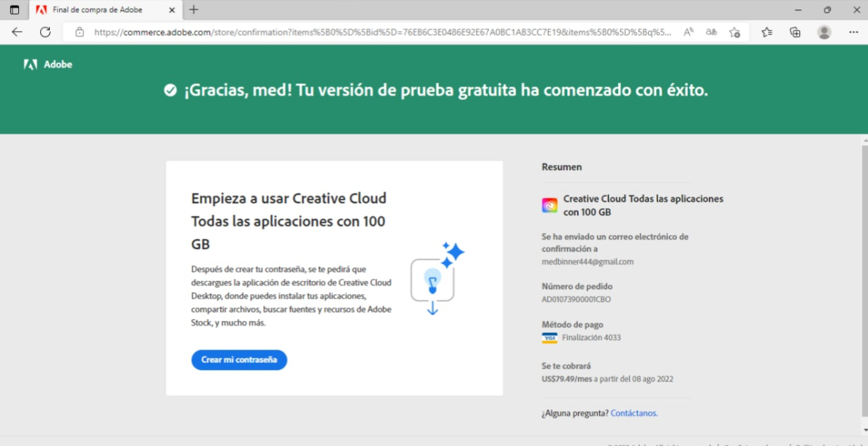Open a new browser tab
This screenshot has width=868, height=446.
click(194, 10)
